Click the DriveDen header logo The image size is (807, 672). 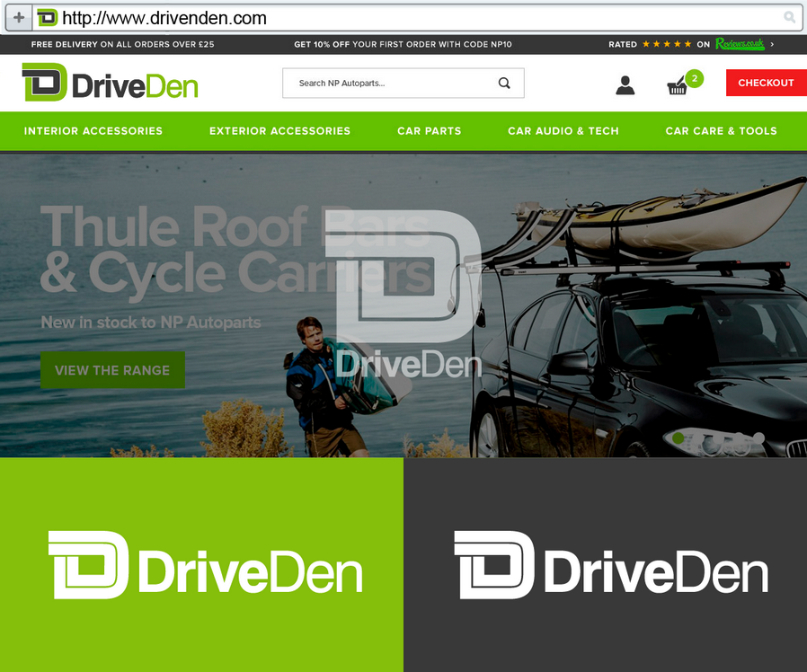point(110,83)
